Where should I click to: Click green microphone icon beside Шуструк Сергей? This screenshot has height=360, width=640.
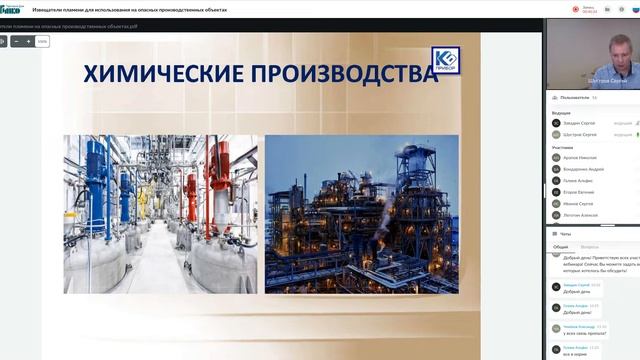coord(638,134)
